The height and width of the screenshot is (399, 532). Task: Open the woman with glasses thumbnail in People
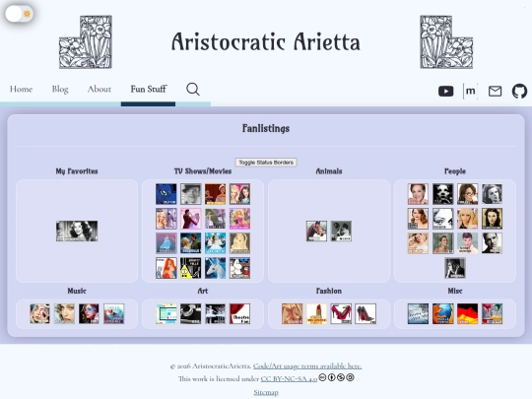point(468,194)
